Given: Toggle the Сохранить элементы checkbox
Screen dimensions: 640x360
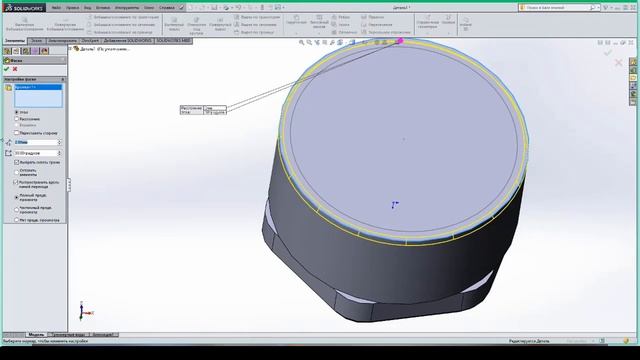Looking at the screenshot, I should pos(17,172).
